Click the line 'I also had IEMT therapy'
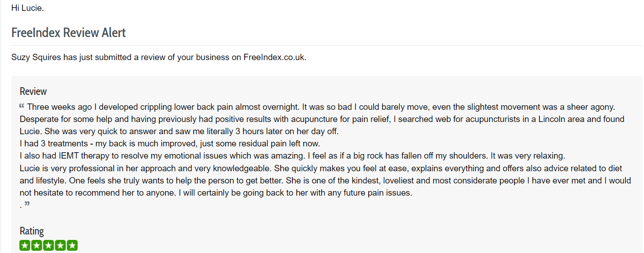Screen dimensions: 644x253 point(292,156)
